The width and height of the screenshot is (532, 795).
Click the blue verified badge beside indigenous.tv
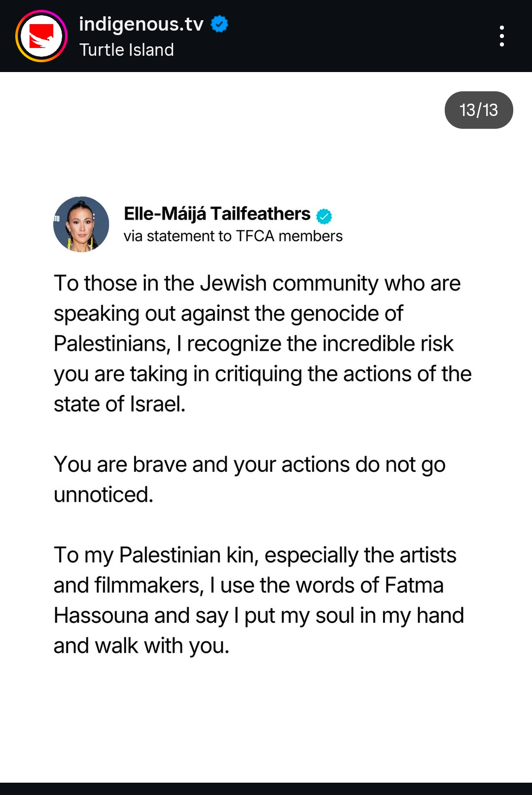click(219, 24)
